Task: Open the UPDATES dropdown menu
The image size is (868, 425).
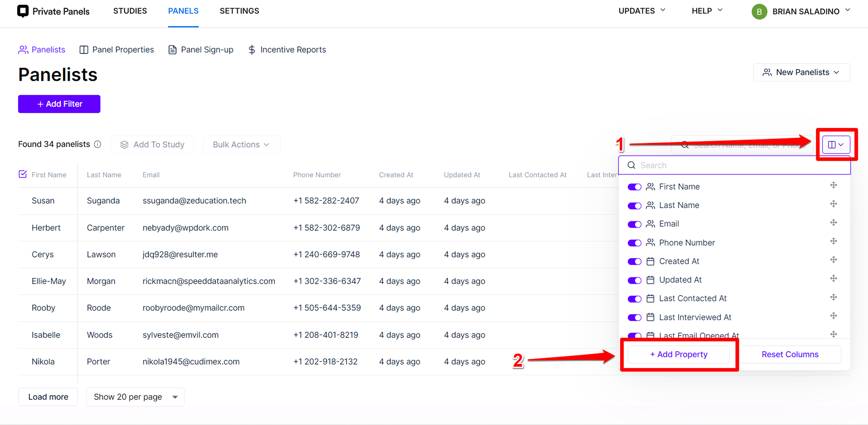Action: point(642,11)
